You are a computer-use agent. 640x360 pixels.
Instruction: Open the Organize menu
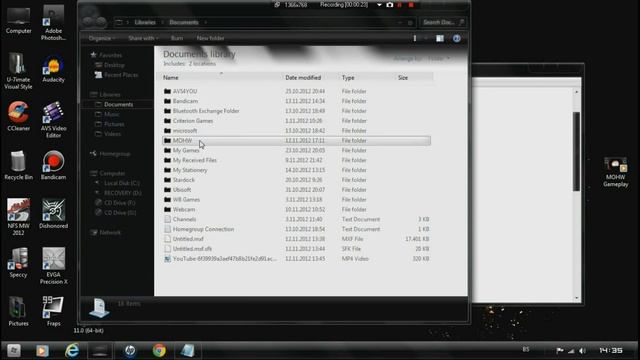pyautogui.click(x=102, y=38)
